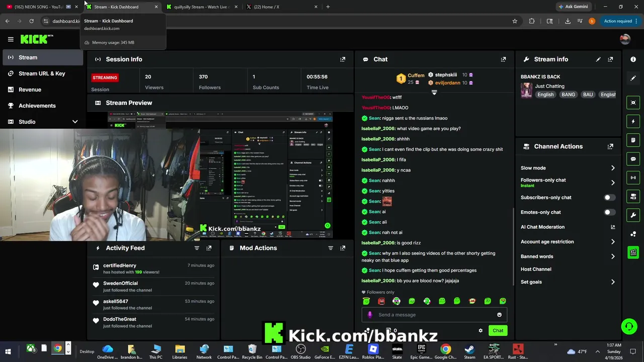Viewport: 644px width, 362px height.
Task: Open the Roblox Player taskbar shortcut
Action: (x=373, y=352)
